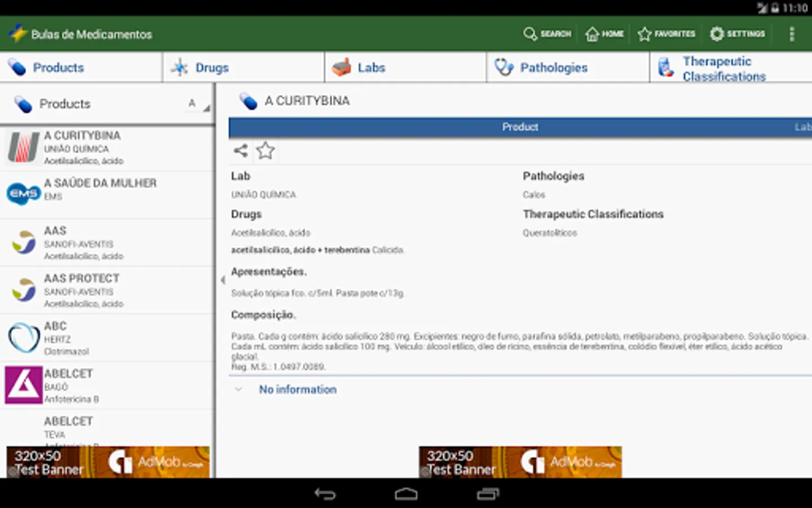Screen dimensions: 812x508
Task: Select the AAS product entry
Action: tap(107, 243)
